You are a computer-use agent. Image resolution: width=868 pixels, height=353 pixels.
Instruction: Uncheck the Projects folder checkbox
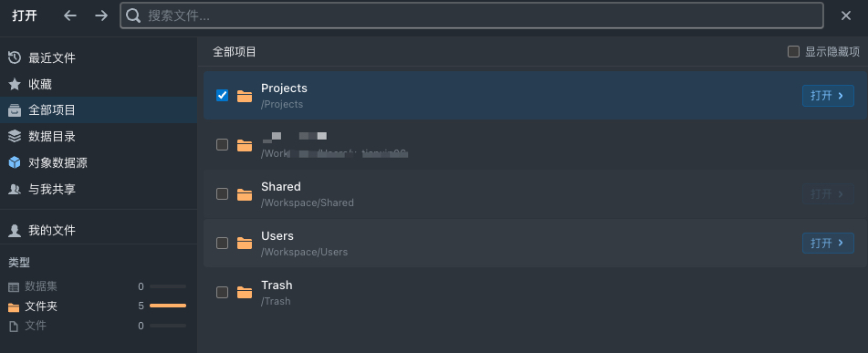click(222, 95)
